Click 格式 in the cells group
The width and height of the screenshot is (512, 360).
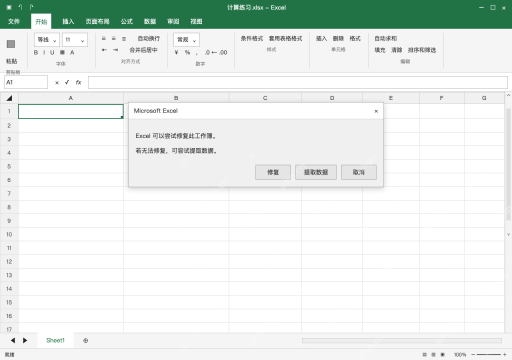click(x=355, y=39)
